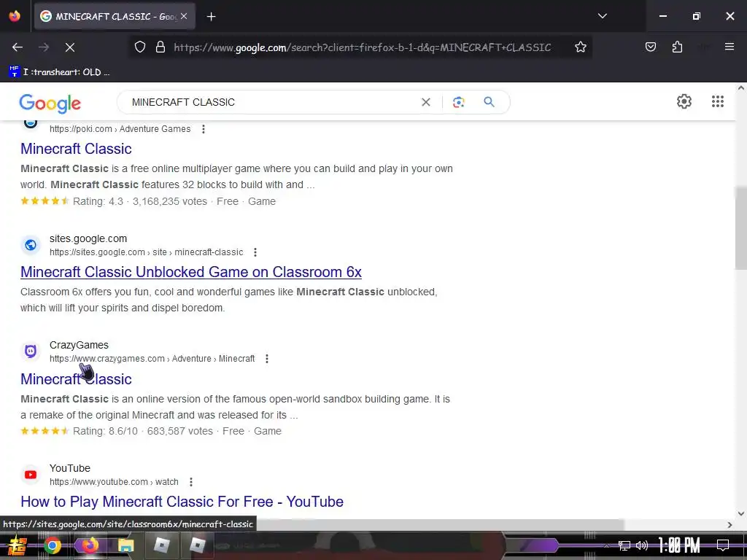Click the horizontal scroll right arrow

[x=729, y=525]
